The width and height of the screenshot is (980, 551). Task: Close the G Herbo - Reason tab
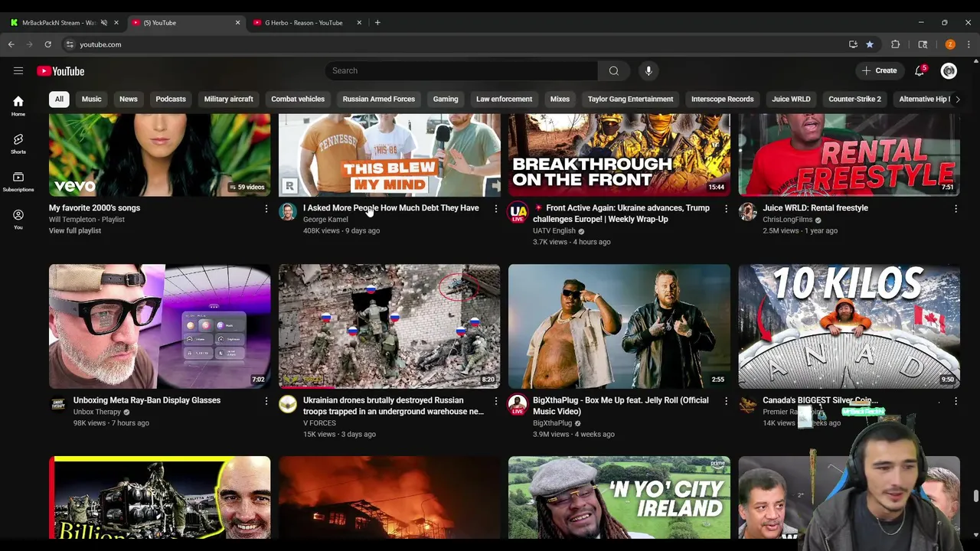pyautogui.click(x=359, y=23)
